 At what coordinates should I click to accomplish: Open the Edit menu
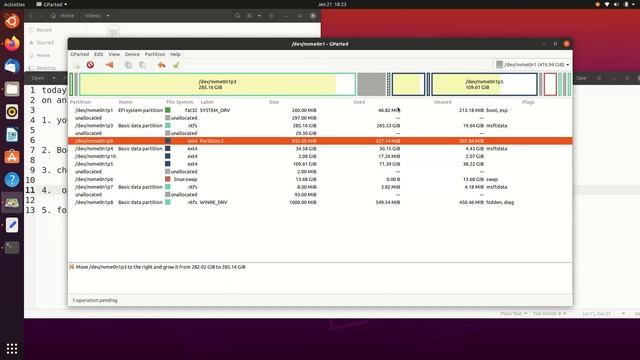coord(99,54)
